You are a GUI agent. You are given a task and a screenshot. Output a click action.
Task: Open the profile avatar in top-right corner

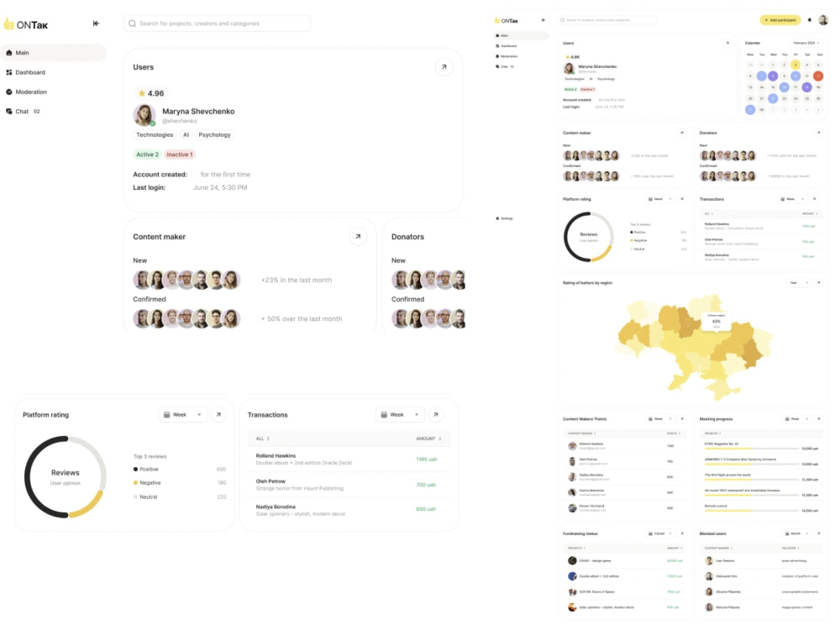[823, 20]
